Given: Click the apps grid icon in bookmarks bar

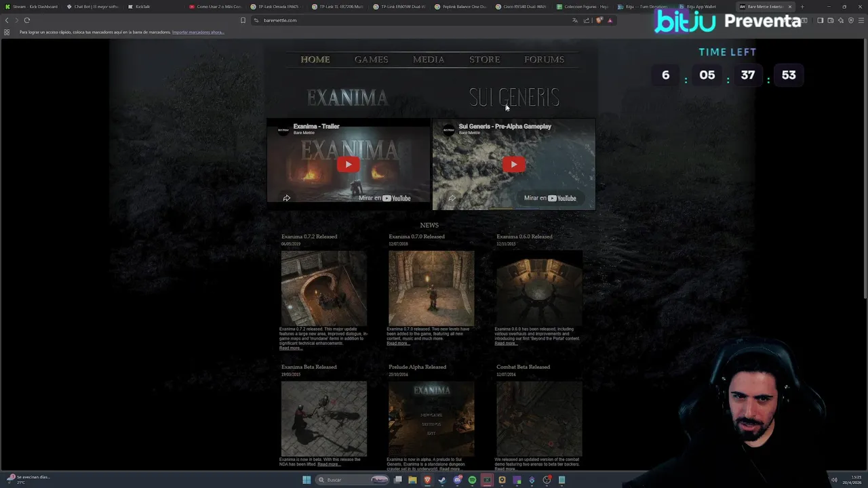Looking at the screenshot, I should point(7,32).
